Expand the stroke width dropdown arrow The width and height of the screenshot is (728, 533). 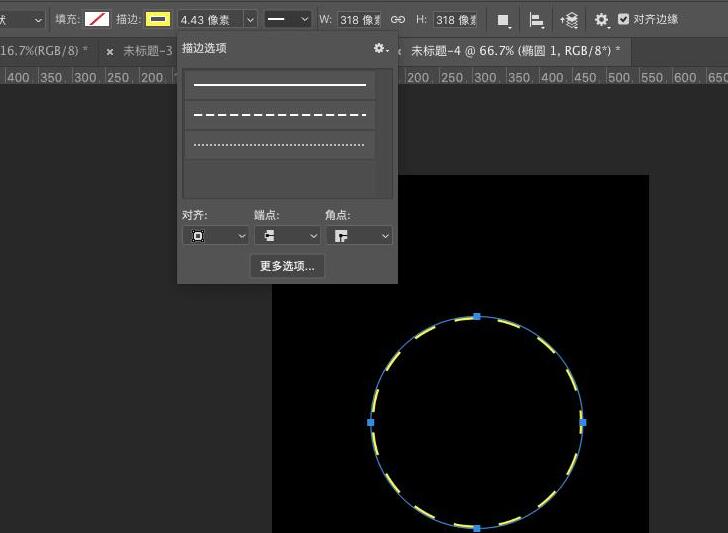point(250,20)
